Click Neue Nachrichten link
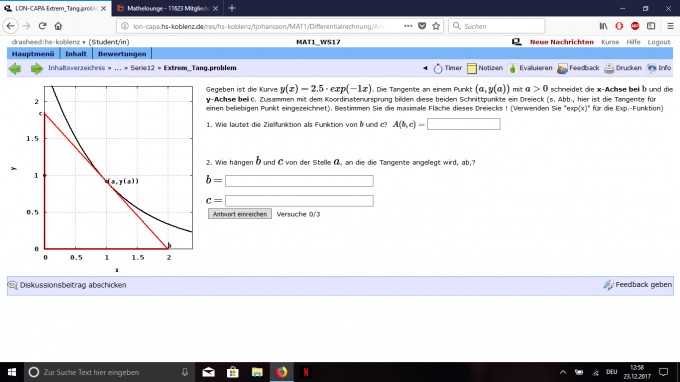 [562, 42]
